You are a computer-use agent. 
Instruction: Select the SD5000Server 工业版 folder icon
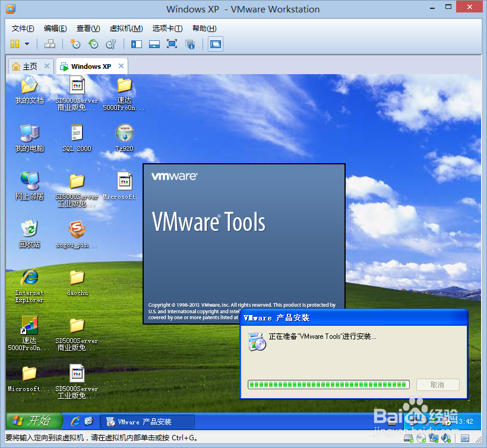point(77,190)
